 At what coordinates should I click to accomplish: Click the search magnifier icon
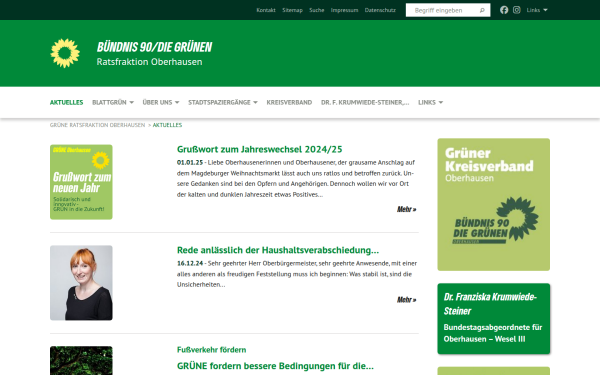[x=482, y=10]
